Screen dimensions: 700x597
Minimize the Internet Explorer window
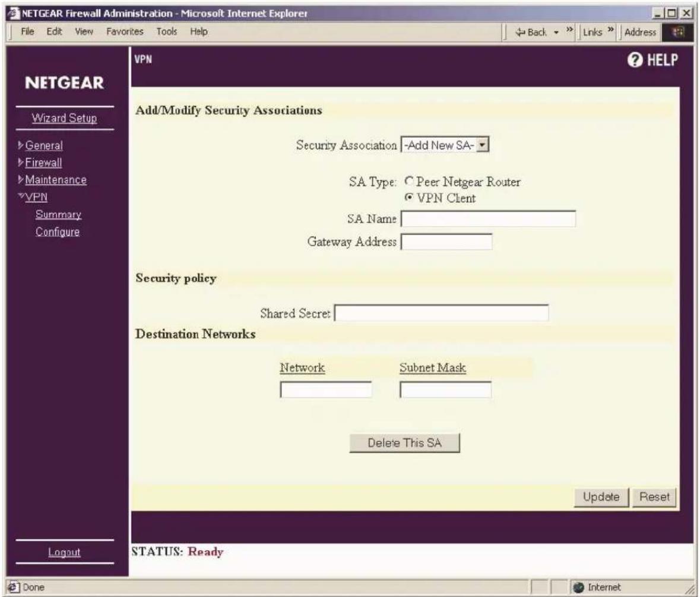658,14
